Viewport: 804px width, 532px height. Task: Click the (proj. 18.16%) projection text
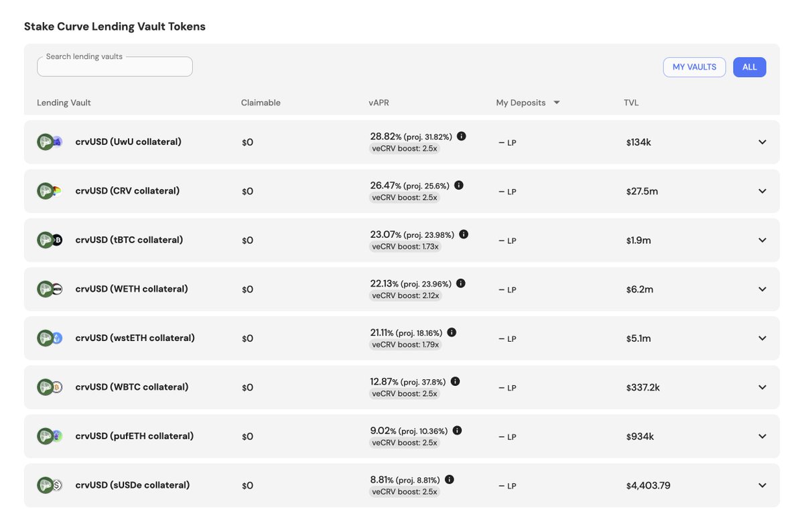pos(419,333)
